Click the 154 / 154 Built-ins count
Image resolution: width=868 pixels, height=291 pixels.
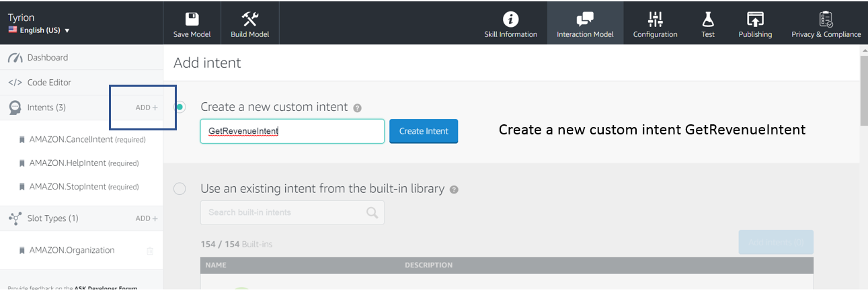point(236,244)
